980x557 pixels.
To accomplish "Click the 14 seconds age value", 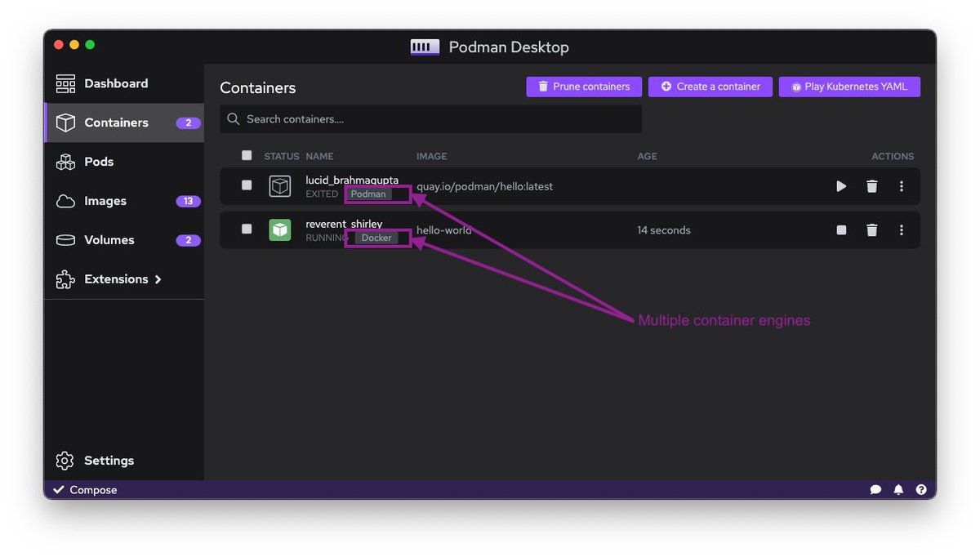I will (x=664, y=230).
